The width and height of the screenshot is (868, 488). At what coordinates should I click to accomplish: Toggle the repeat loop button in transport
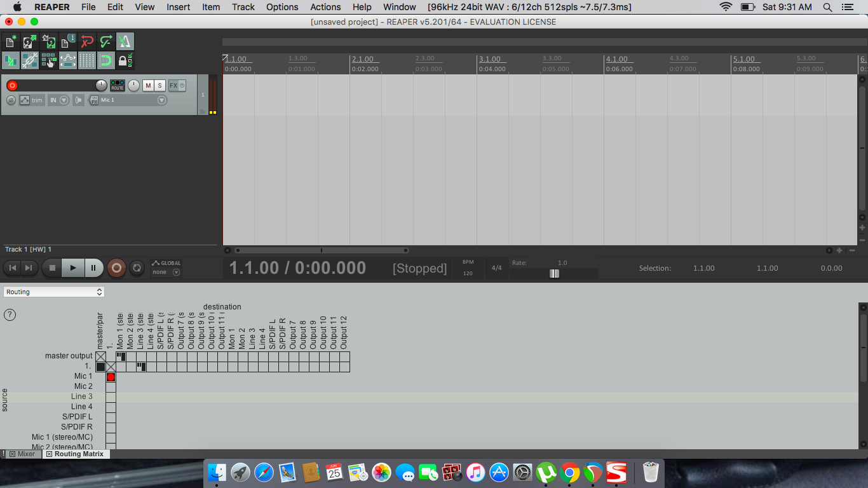(x=137, y=268)
